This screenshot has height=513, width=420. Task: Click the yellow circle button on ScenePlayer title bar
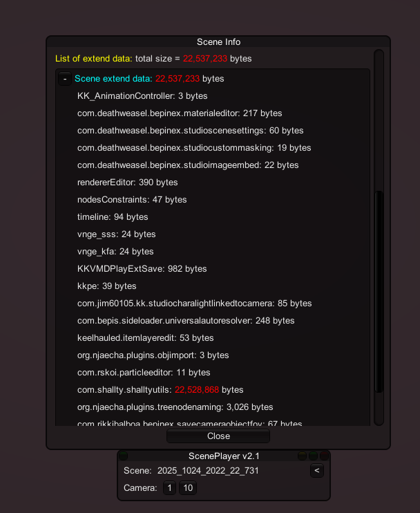[302, 456]
